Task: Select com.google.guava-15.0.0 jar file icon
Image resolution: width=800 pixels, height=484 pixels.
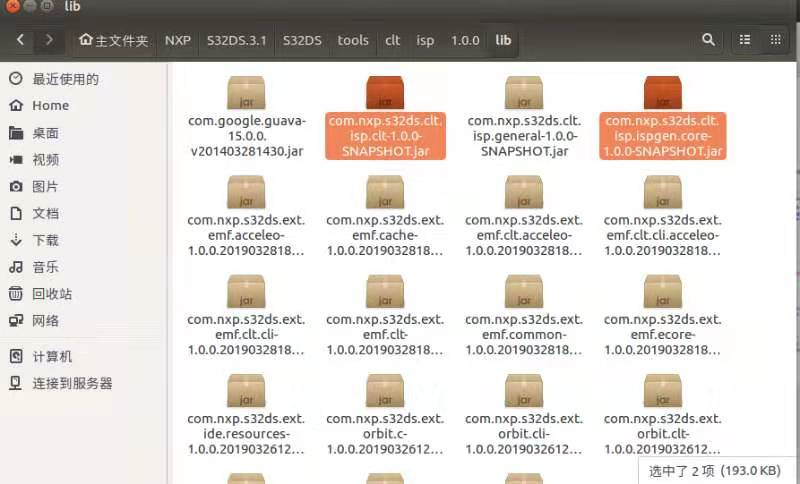Action: (x=246, y=93)
